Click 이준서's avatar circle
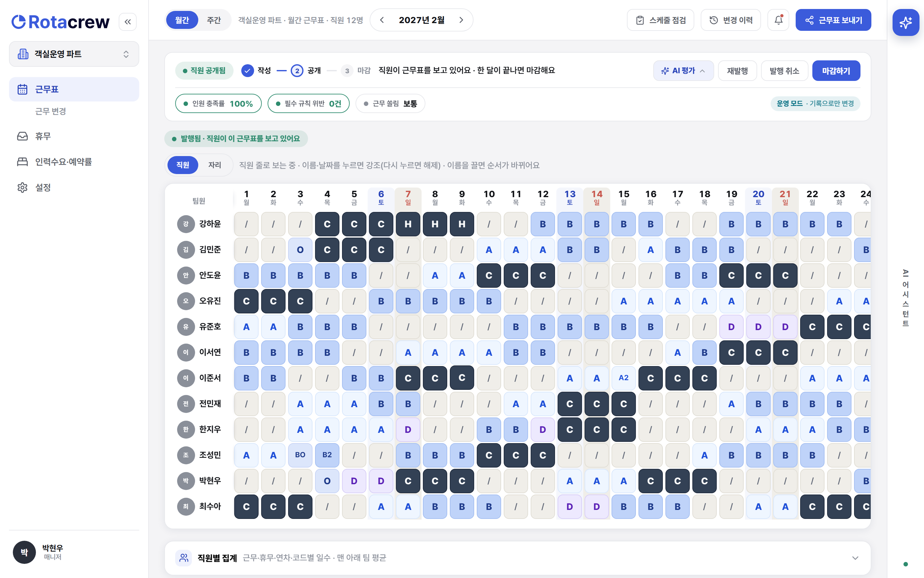 click(x=186, y=378)
